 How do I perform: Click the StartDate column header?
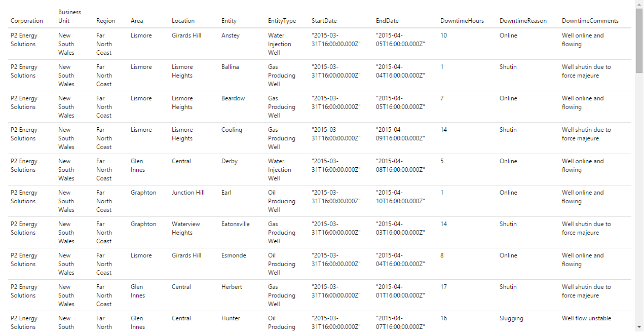(324, 21)
